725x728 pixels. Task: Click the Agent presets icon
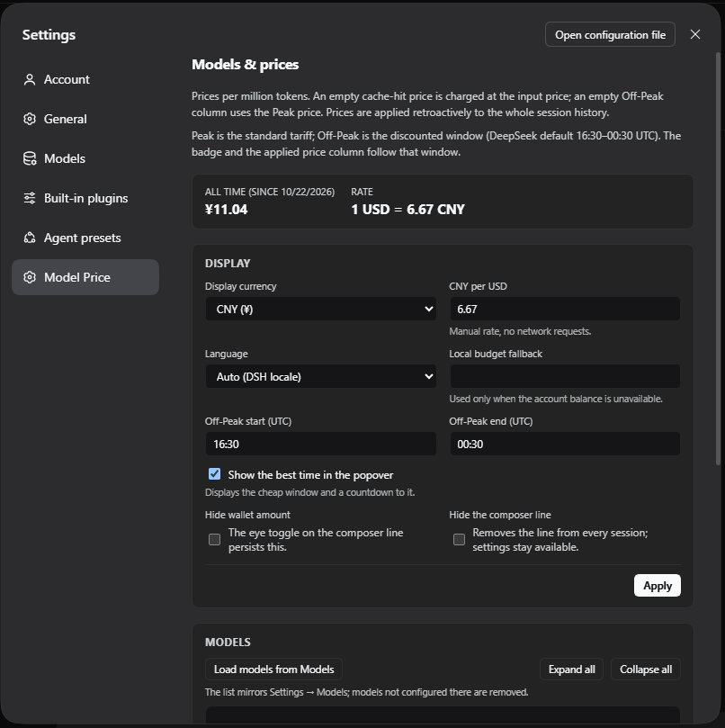[x=30, y=238]
